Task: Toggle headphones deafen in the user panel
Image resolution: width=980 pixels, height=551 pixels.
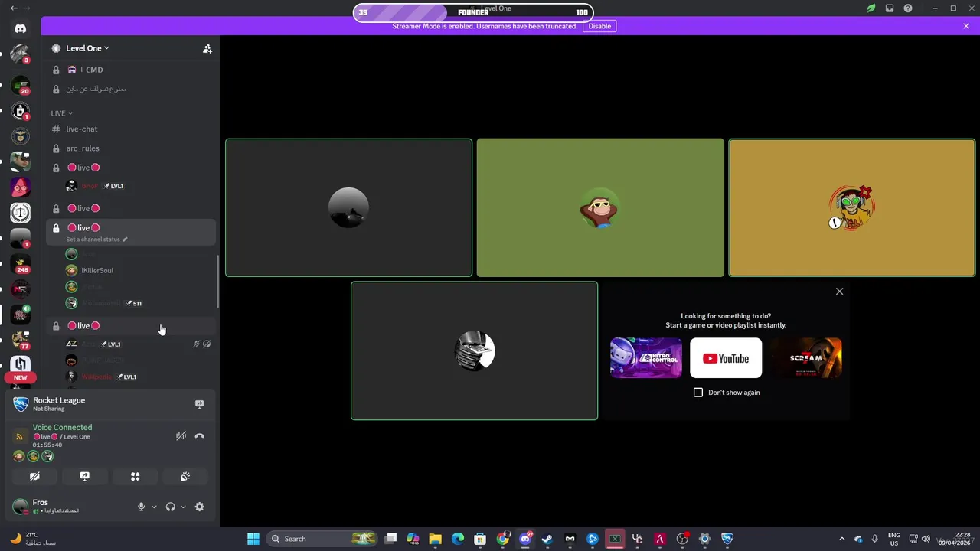Action: point(170,507)
